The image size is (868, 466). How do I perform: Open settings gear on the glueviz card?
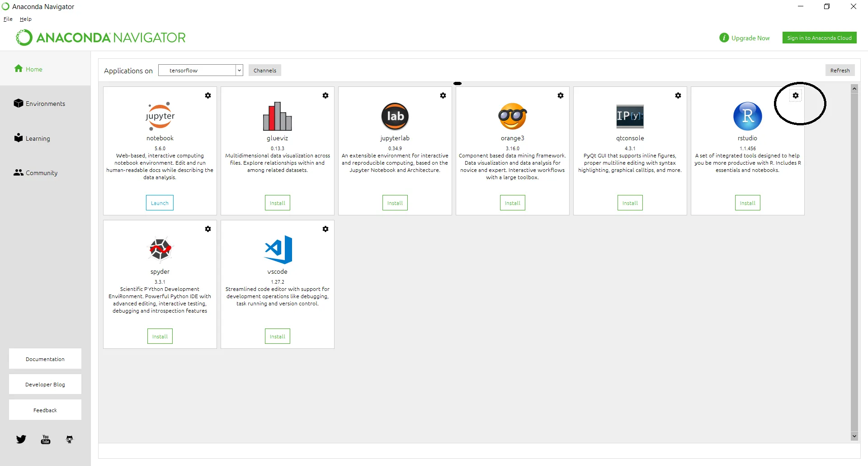pos(325,95)
